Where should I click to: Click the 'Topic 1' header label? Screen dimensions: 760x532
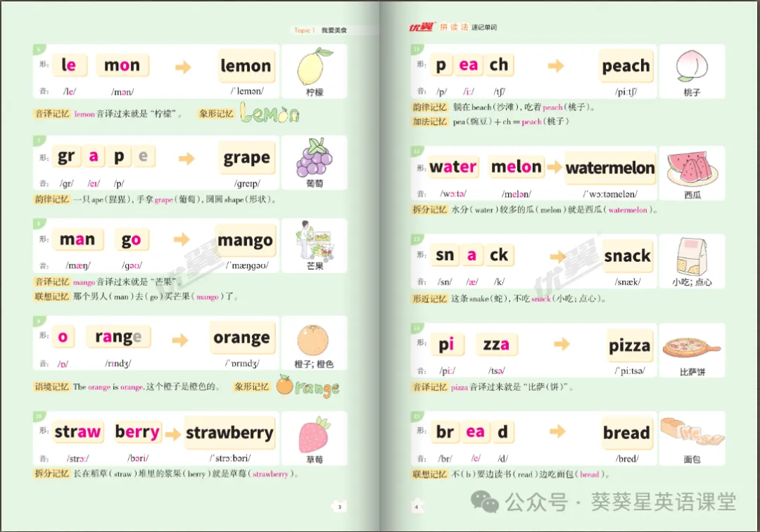click(304, 30)
